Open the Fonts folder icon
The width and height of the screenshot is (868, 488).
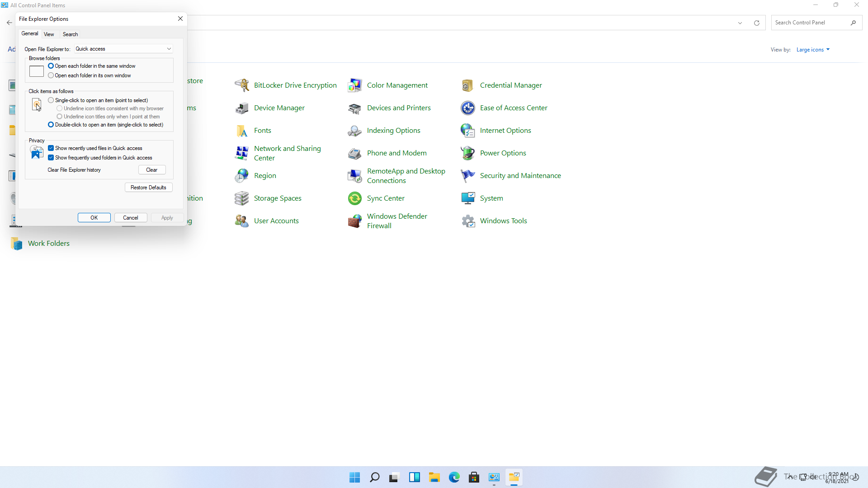pyautogui.click(x=242, y=130)
